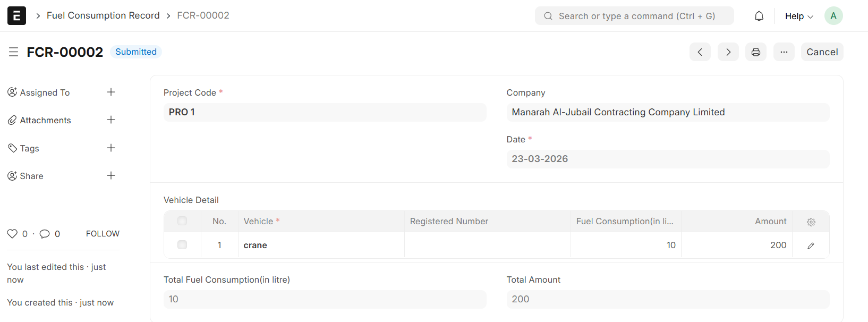The image size is (868, 322).
Task: Like this document with the heart icon
Action: (x=12, y=234)
